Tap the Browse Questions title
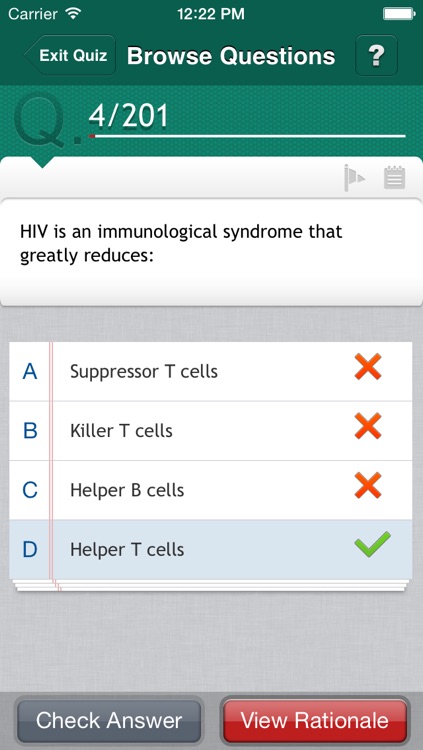The image size is (423, 750). 231,56
